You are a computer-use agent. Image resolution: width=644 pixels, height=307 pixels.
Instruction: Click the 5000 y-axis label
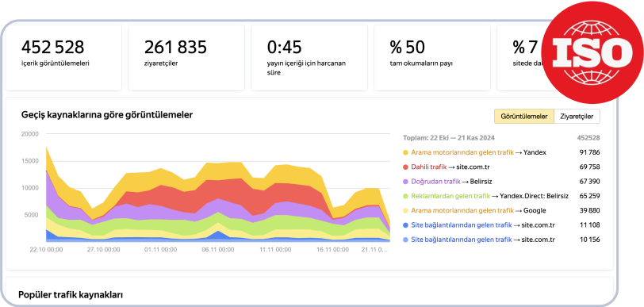(x=31, y=215)
